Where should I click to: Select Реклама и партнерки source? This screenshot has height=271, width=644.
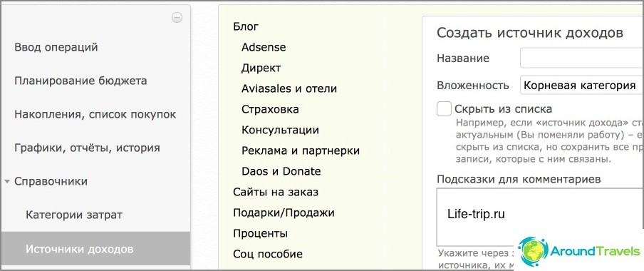click(x=300, y=151)
